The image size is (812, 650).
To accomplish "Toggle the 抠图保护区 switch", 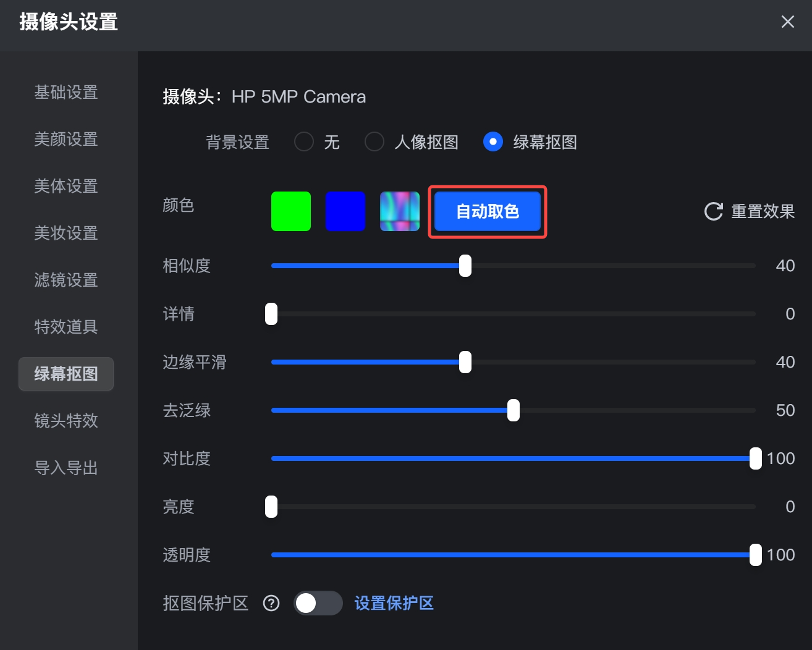I will (x=318, y=603).
